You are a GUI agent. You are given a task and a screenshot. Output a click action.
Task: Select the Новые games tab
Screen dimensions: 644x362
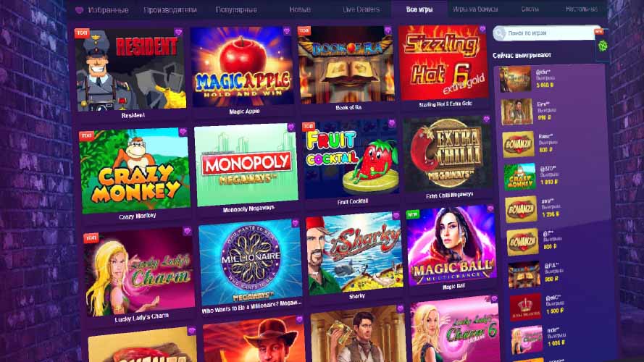coord(300,9)
